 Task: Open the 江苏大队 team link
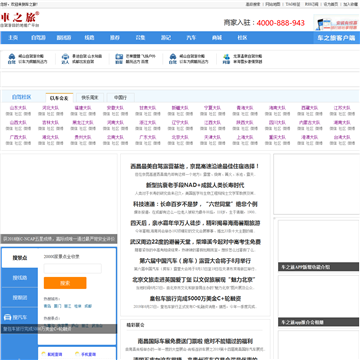pos(342,108)
